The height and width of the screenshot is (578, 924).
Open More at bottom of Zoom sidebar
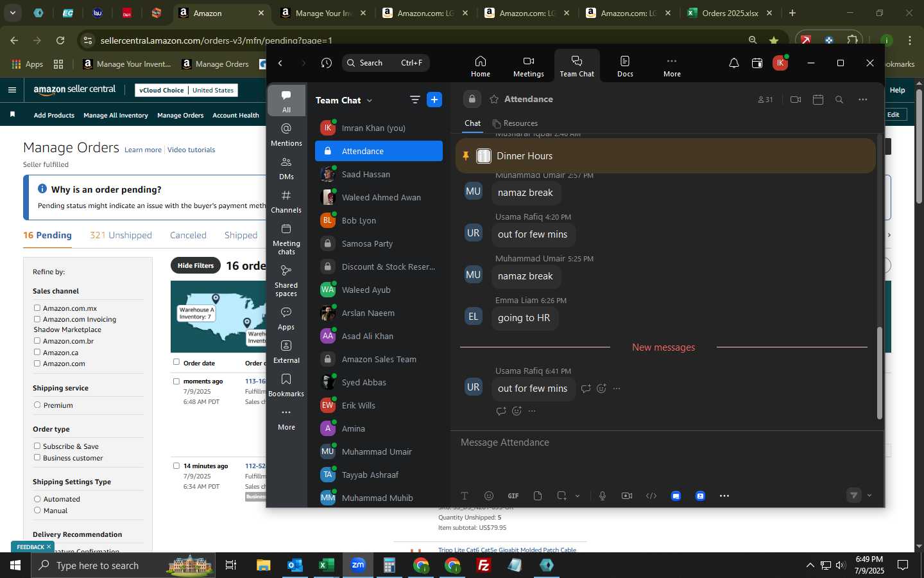tap(286, 419)
